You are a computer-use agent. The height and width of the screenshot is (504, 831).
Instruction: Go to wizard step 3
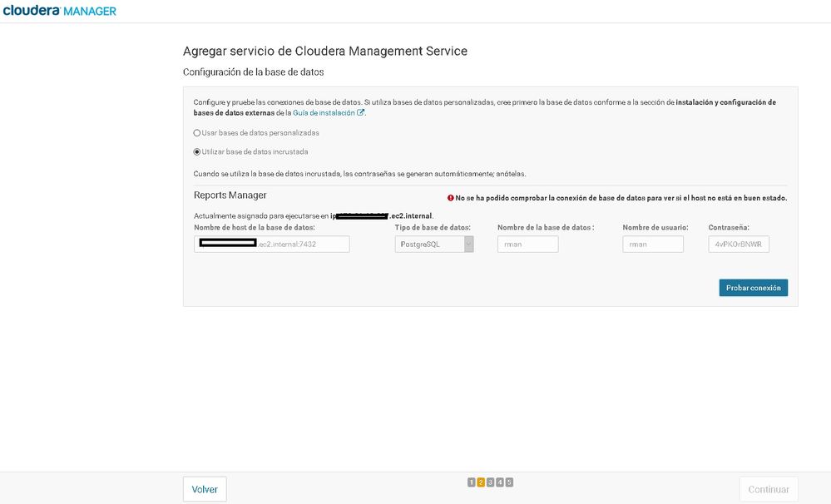pyautogui.click(x=490, y=482)
